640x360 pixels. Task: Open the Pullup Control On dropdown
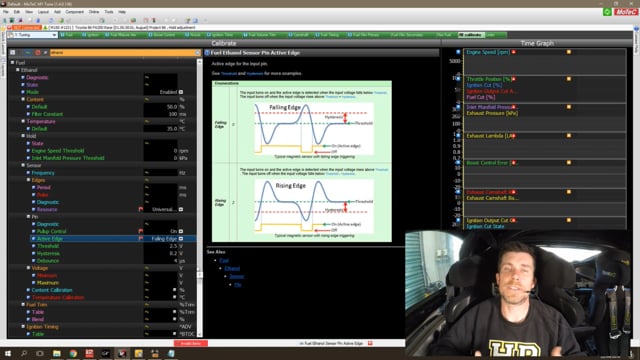(x=181, y=231)
